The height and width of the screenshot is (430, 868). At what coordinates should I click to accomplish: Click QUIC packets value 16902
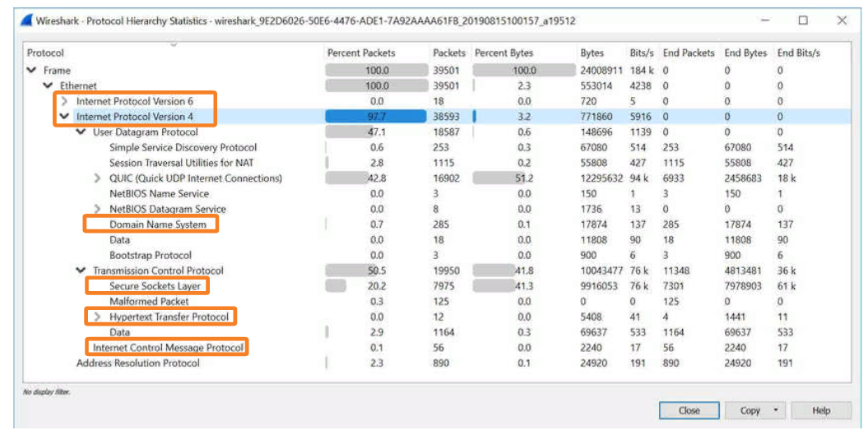pyautogui.click(x=445, y=178)
